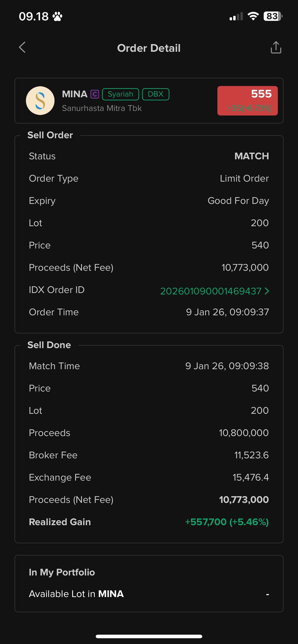Tap the Available Lot in MINA row
298x644 pixels.
pos(149,594)
